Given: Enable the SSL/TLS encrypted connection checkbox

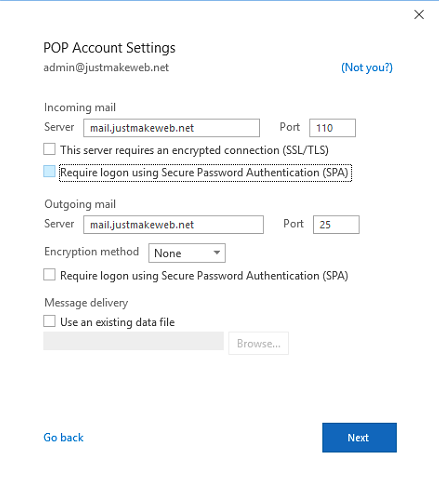Looking at the screenshot, I should [49, 149].
